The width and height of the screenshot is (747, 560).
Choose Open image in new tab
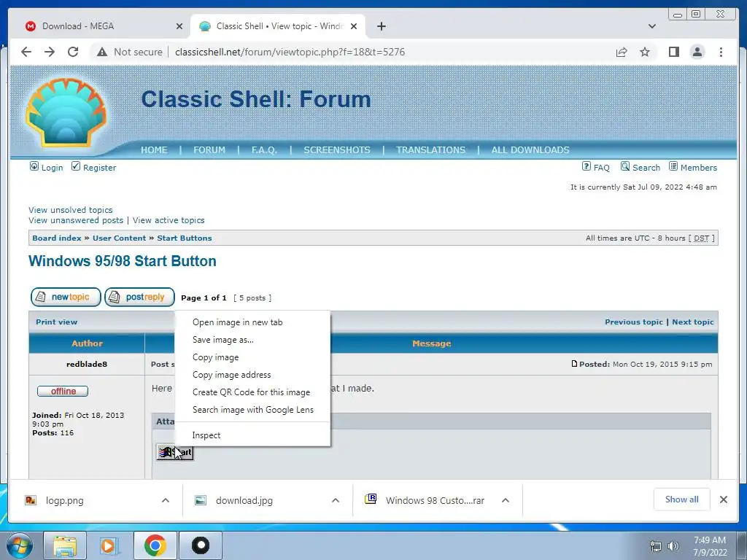pos(252,322)
